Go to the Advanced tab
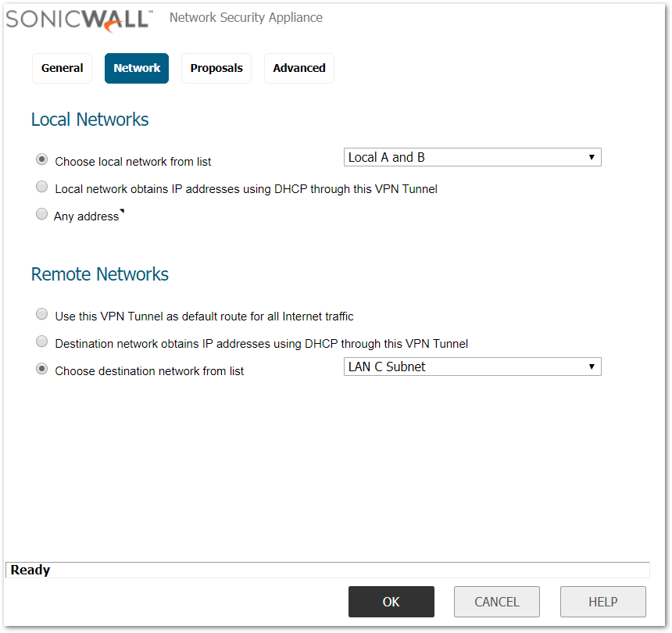The width and height of the screenshot is (672, 633). pos(299,68)
